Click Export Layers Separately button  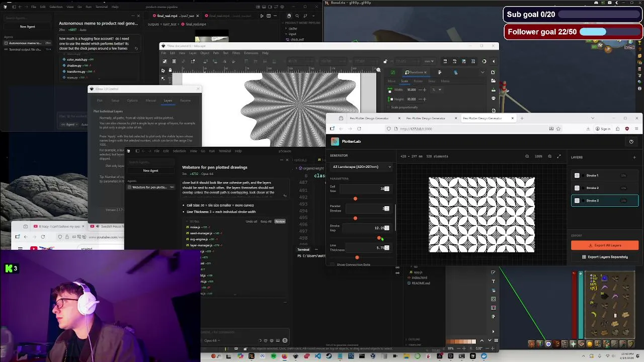pyautogui.click(x=605, y=257)
